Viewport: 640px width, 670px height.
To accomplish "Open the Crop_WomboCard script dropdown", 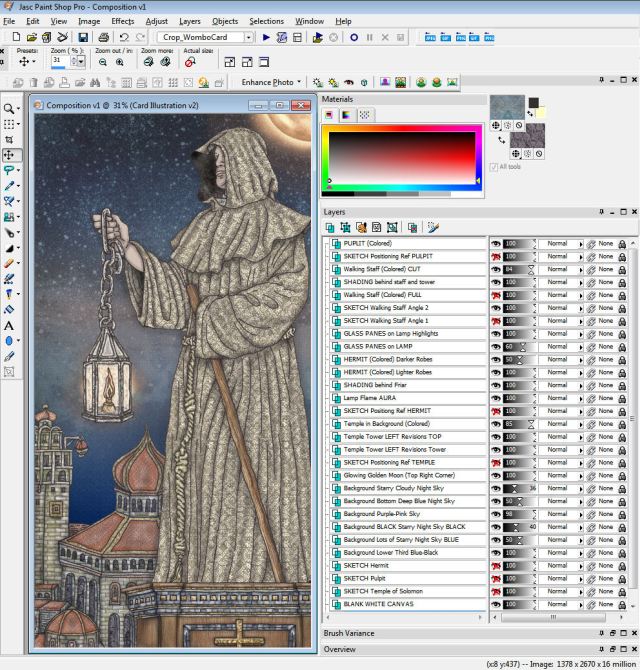I will 248,38.
